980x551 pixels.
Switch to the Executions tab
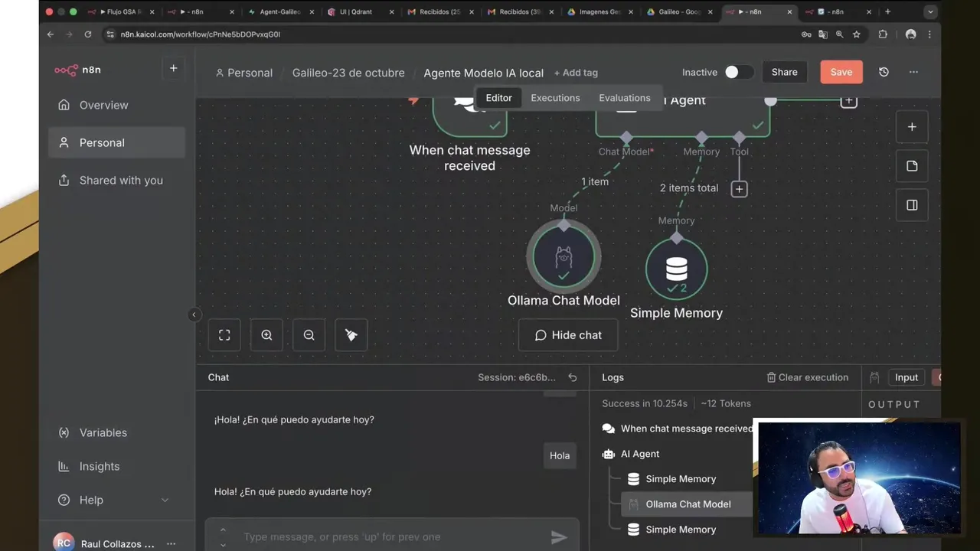click(555, 98)
